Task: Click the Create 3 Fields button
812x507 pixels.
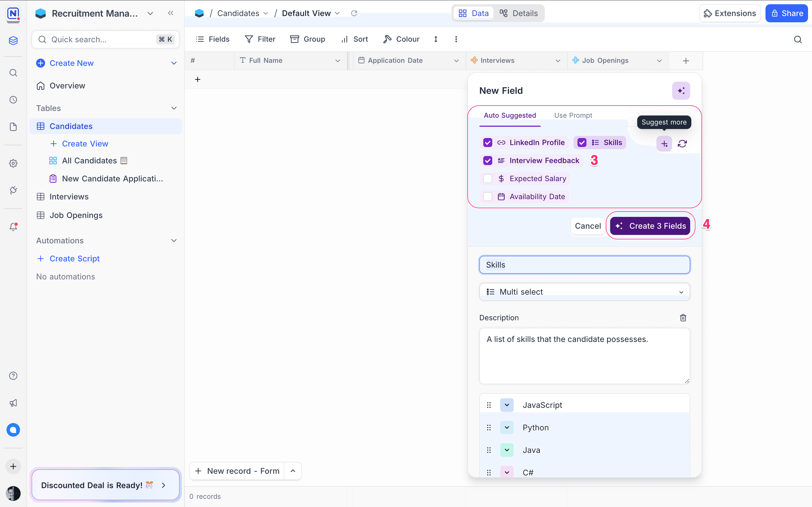Action: [650, 226]
